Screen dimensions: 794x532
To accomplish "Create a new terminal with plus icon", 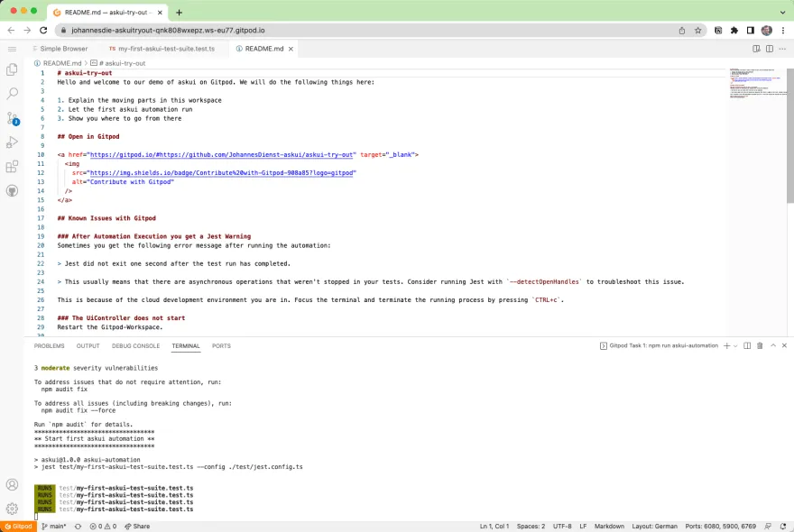I will [x=726, y=345].
